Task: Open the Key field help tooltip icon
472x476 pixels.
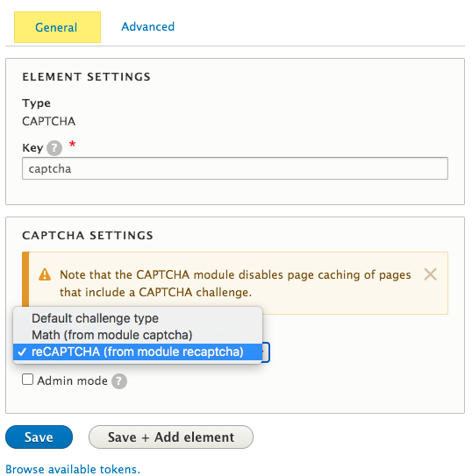Action: [x=54, y=148]
